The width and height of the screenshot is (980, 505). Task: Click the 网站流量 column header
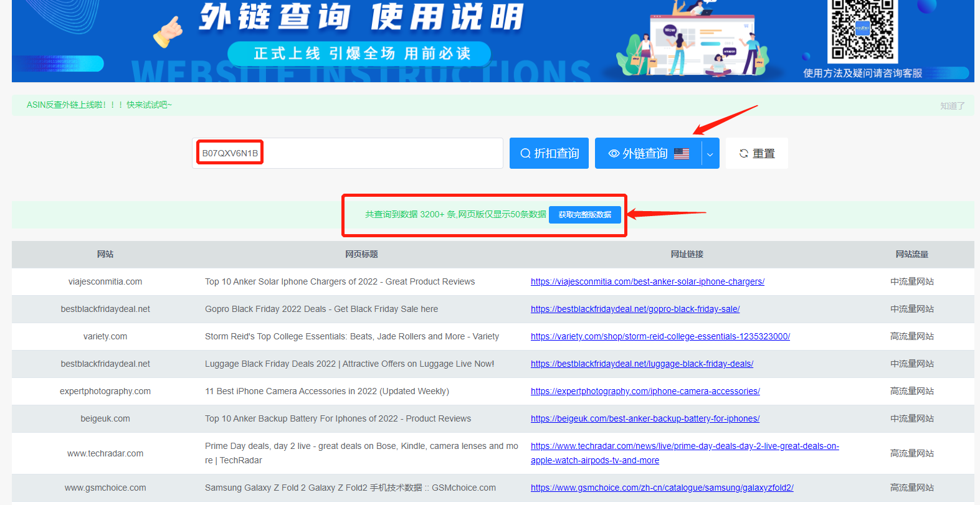912,254
